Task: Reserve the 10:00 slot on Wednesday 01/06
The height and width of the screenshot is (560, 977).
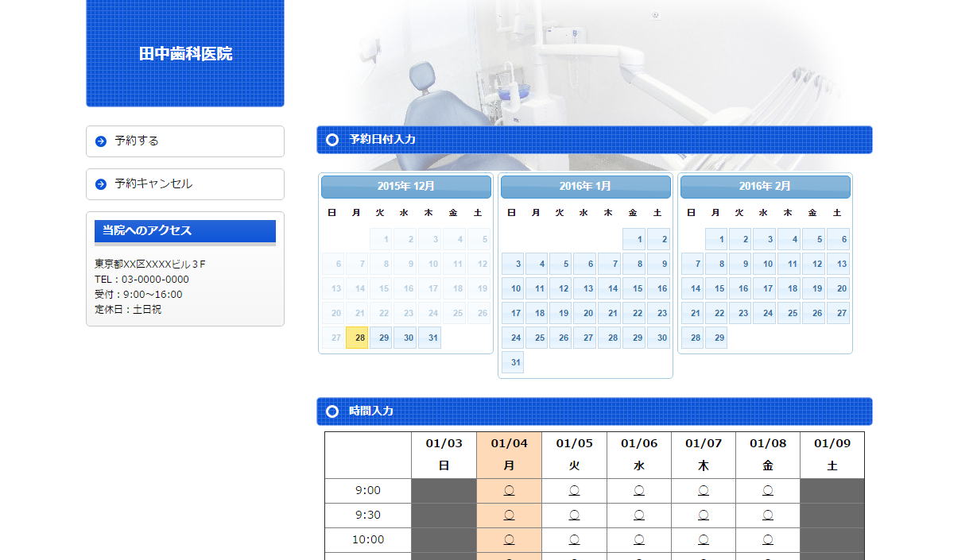Action: coord(639,539)
